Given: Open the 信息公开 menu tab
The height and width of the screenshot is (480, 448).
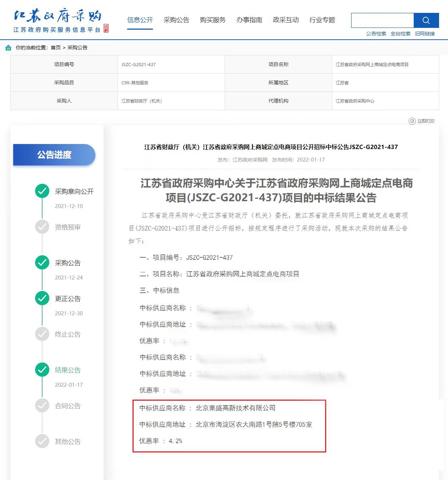Looking at the screenshot, I should 140,20.
